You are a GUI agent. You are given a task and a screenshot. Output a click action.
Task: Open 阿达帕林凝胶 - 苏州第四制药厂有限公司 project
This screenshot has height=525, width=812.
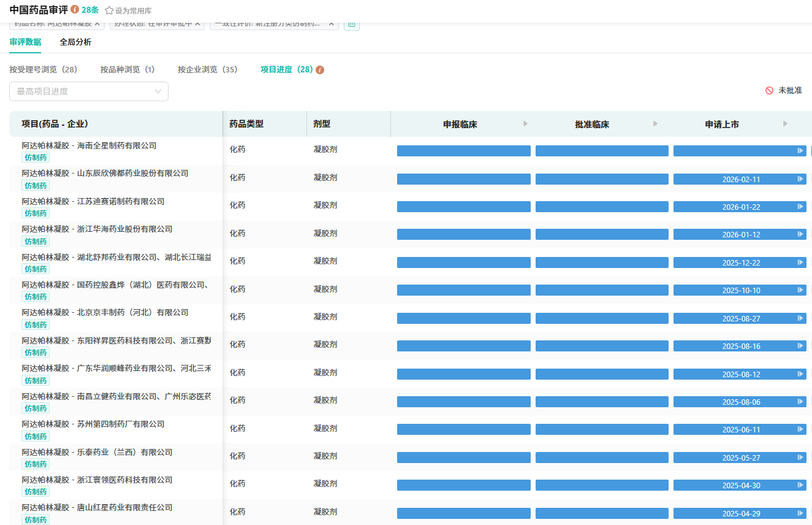(93, 424)
